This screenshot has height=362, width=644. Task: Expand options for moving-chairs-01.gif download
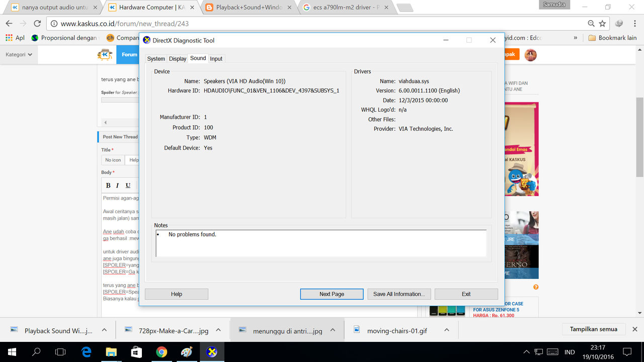click(x=447, y=330)
